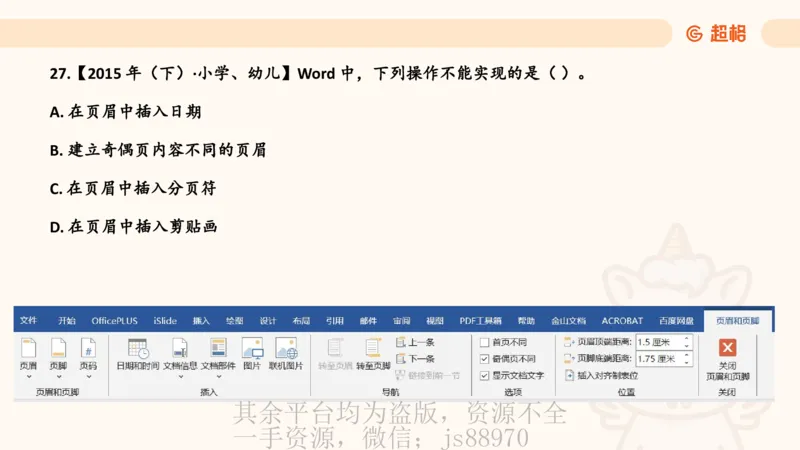Click the 超格 logo at top right
The width and height of the screenshot is (800, 450).
coord(716,34)
